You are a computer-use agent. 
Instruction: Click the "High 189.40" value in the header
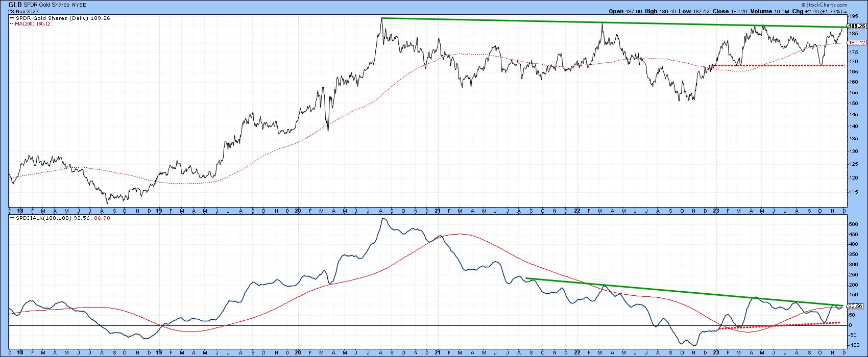(x=660, y=12)
